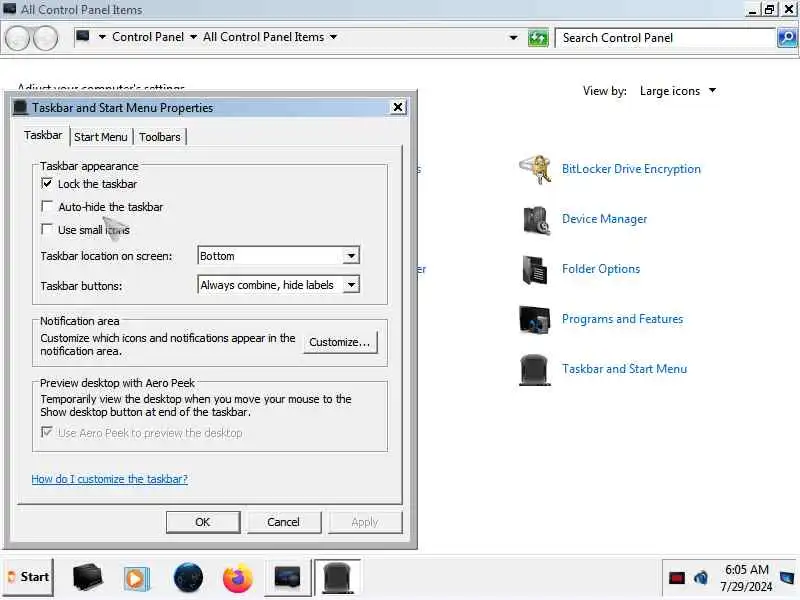Click the taskbar clock showing 6:05 AM
This screenshot has height=600, width=800.
[746, 578]
